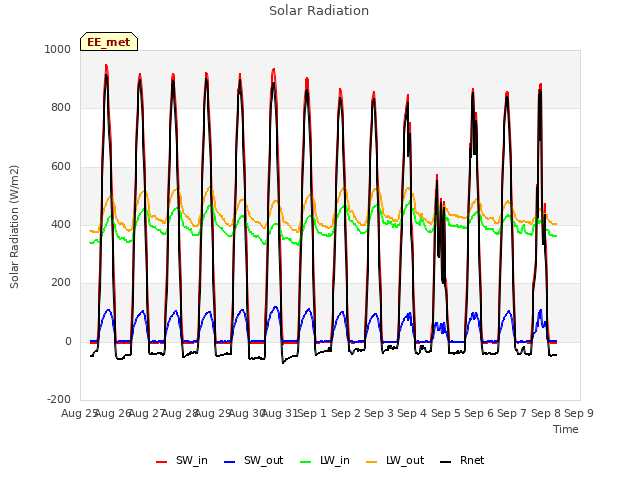This screenshot has height=480, width=640.
Task: Select the SW_out legend label
Action: [263, 460]
